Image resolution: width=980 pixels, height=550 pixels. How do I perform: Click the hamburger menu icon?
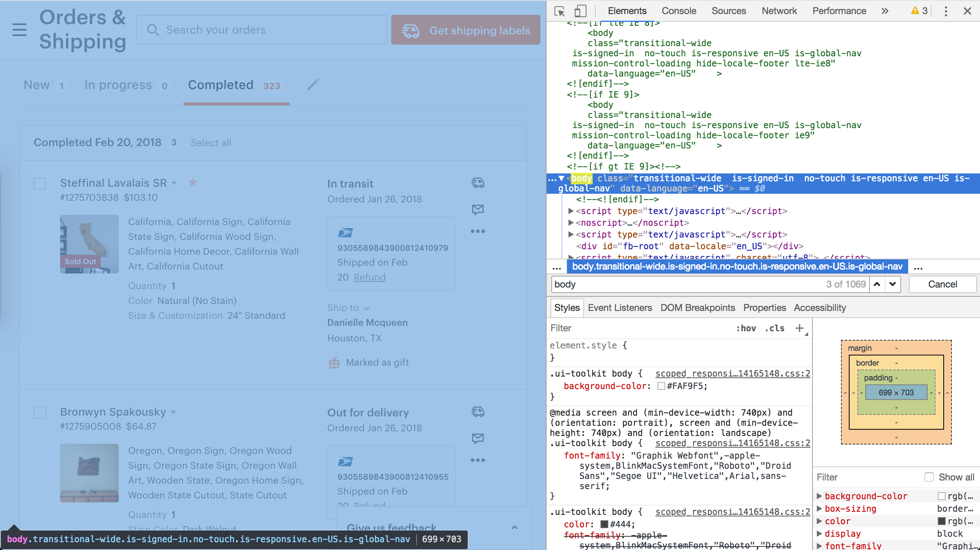[20, 30]
